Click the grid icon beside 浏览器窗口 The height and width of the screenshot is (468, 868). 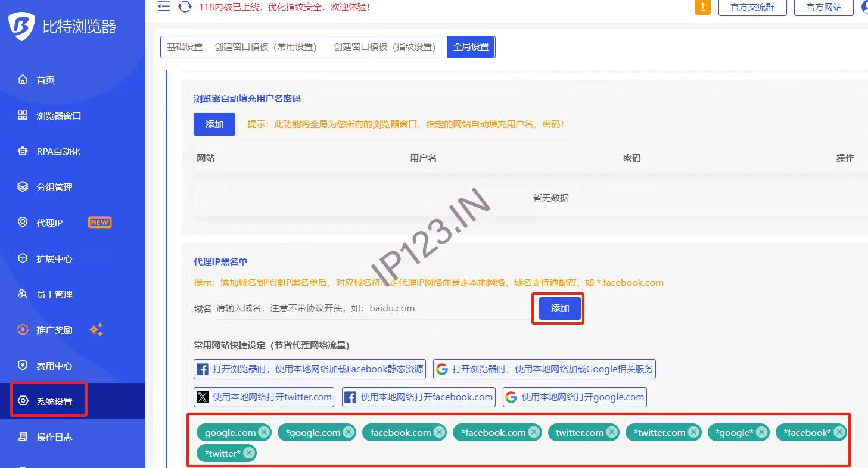point(23,116)
